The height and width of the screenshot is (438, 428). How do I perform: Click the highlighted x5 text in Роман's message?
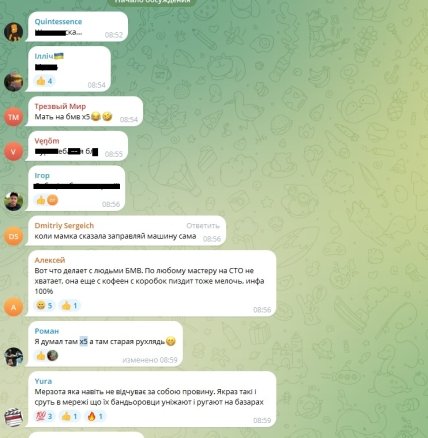point(84,341)
